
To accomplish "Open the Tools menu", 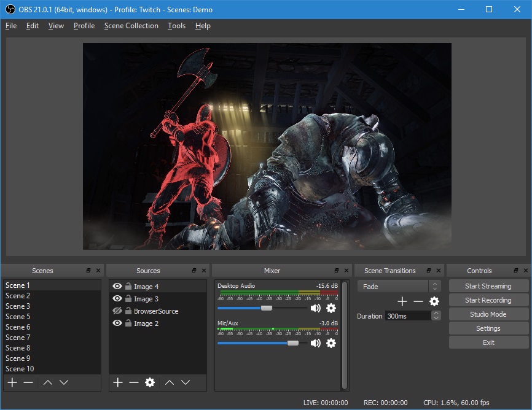I will [x=176, y=26].
